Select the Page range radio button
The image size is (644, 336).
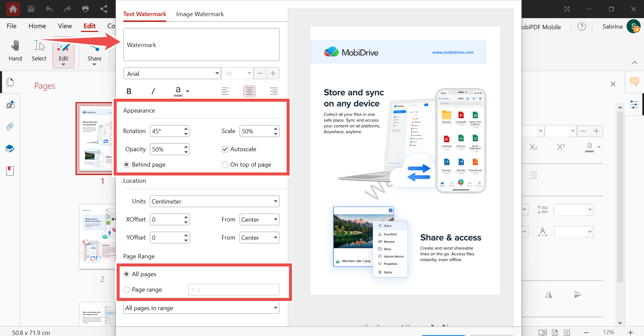click(127, 290)
